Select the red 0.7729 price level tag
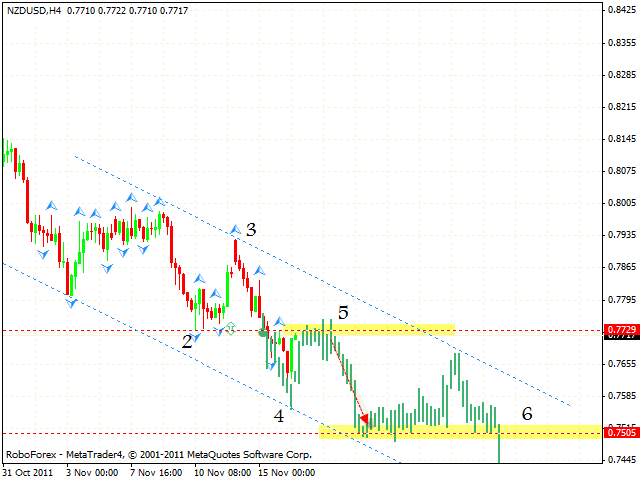 click(x=620, y=329)
